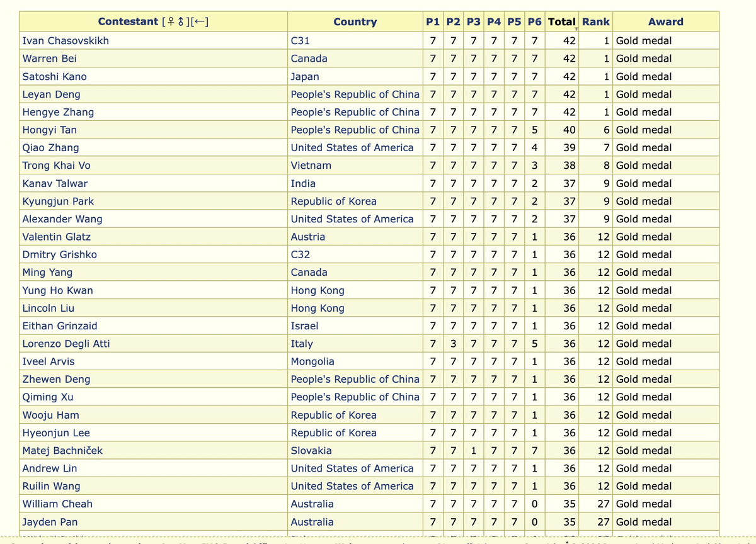Open the Japan country page
756x544 pixels.
pos(305,77)
